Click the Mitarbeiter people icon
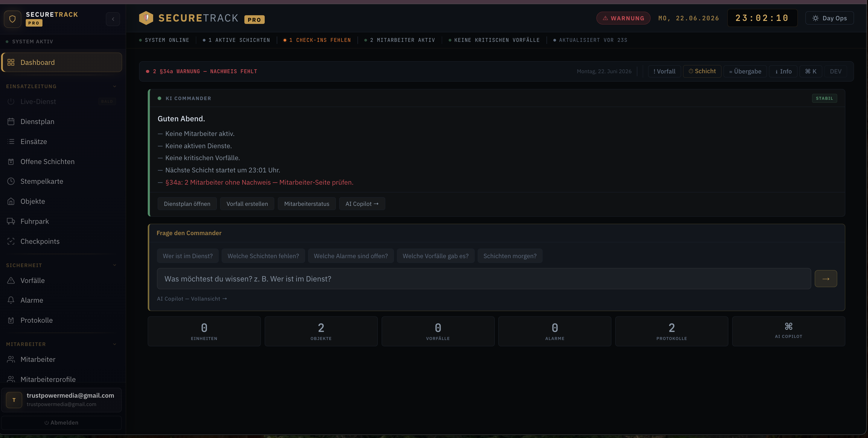The image size is (868, 438). point(11,359)
